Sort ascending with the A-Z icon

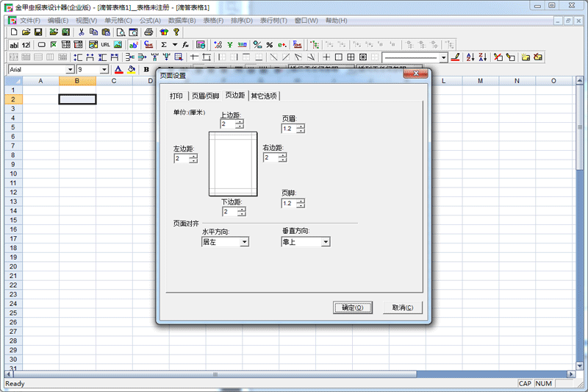(470, 57)
